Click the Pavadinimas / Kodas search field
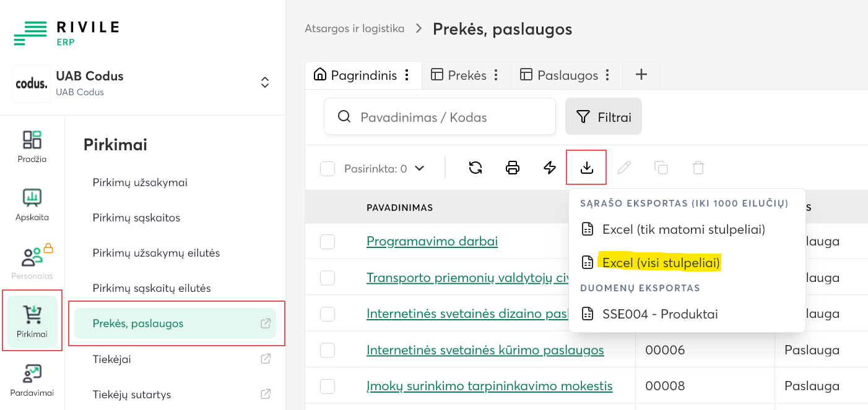Viewport: 868px width, 410px height. pos(440,116)
